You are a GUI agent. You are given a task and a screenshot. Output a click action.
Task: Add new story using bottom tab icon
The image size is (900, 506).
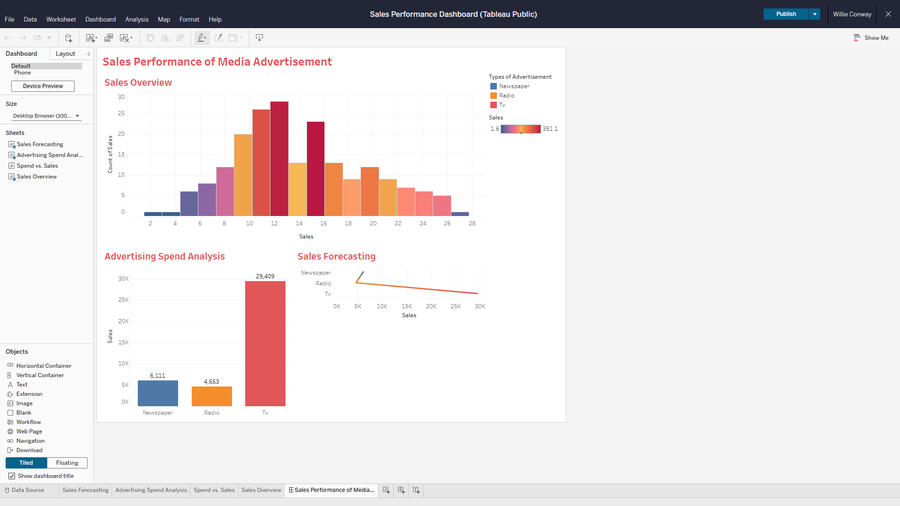416,490
